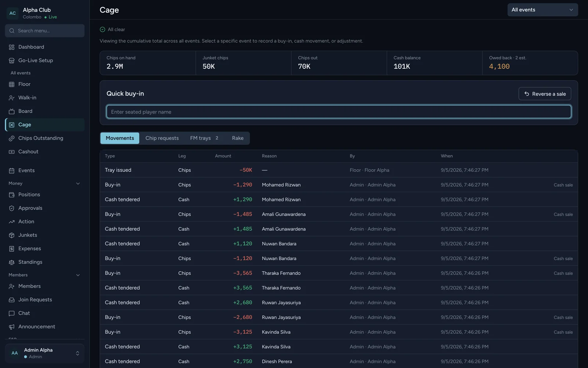
Task: Click the Chat message icon
Action: point(11,313)
